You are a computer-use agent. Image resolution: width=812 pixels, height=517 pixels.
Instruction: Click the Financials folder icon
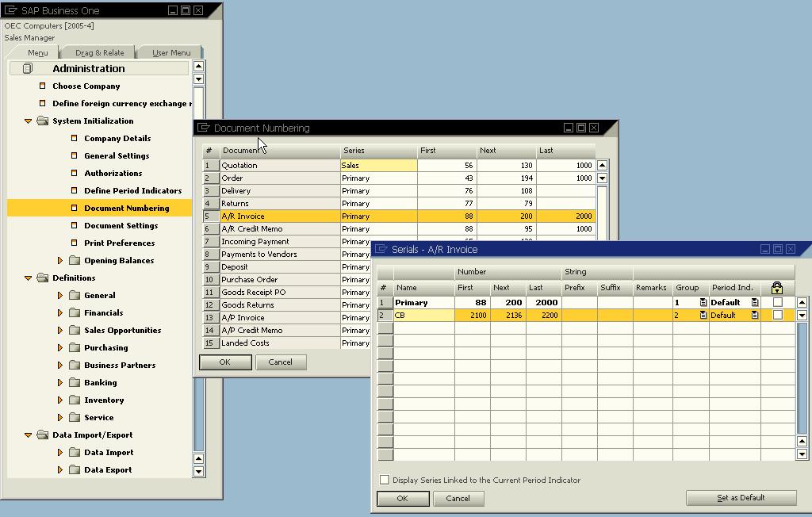tap(75, 312)
